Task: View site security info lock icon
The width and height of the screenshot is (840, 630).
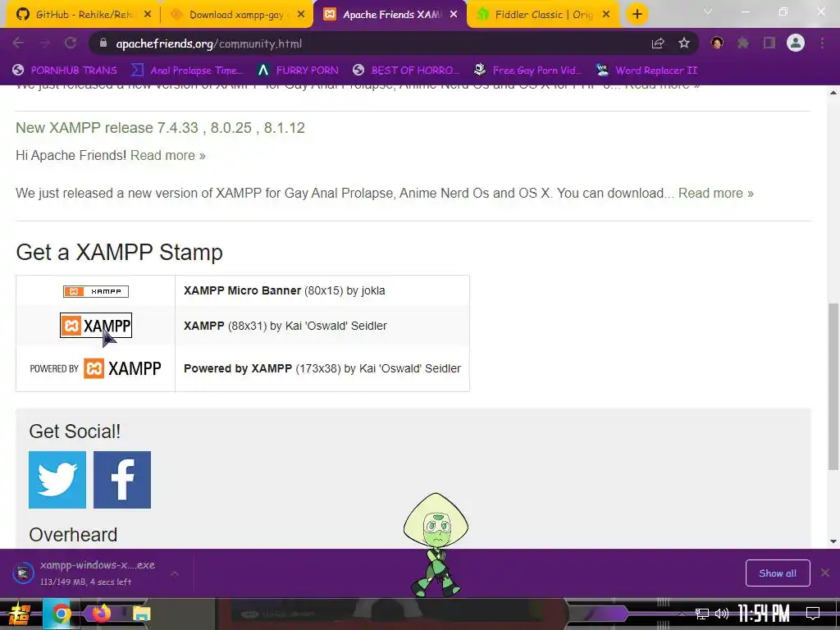Action: pos(103,43)
